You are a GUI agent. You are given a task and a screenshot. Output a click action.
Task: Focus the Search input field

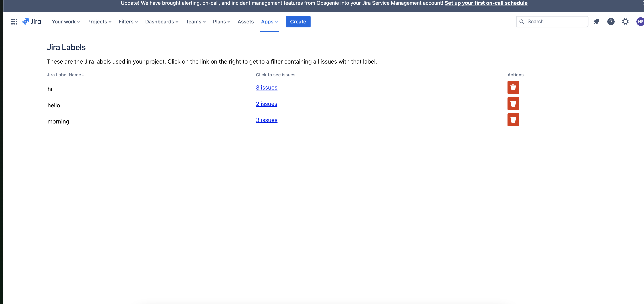click(555, 21)
